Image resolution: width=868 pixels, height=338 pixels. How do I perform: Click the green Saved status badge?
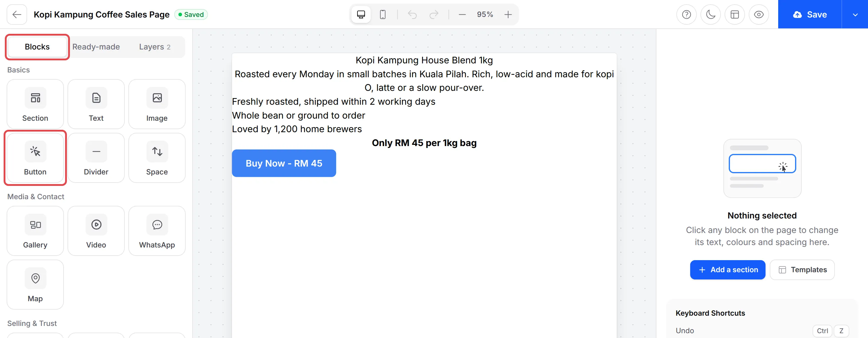click(191, 14)
